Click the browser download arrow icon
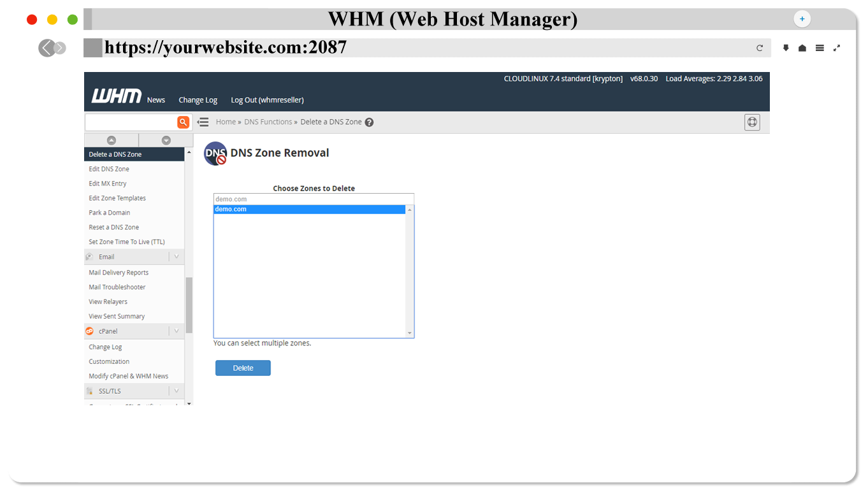868x490 pixels. 786,48
